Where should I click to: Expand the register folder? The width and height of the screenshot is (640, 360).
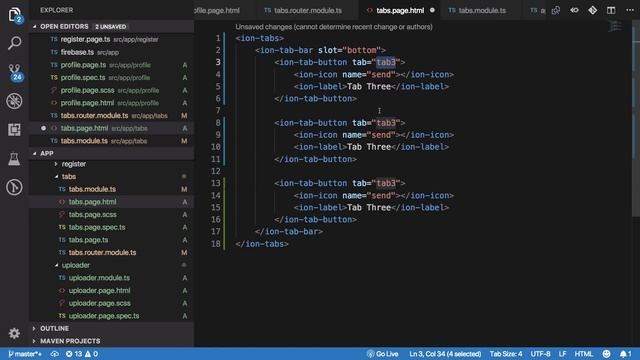[73, 164]
